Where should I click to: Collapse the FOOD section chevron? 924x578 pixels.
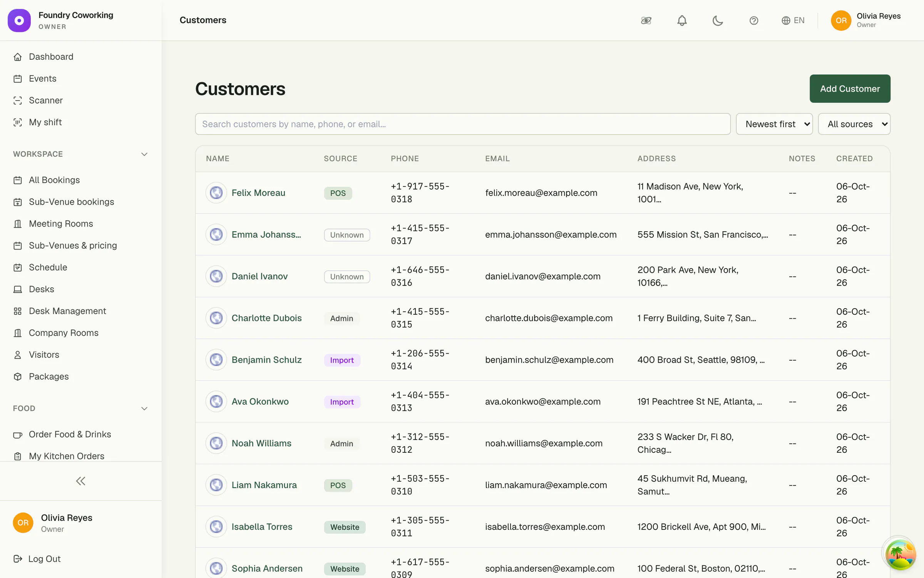click(144, 408)
